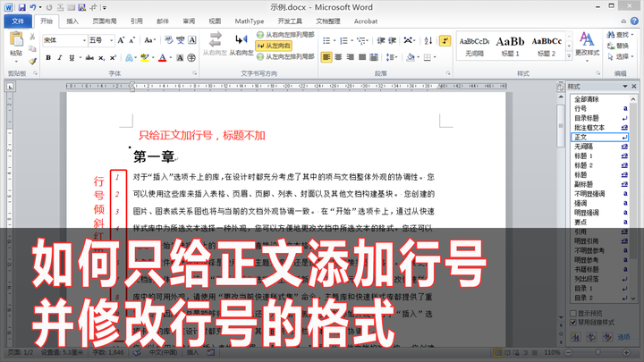Switch to the Acrobat tab

click(366, 21)
